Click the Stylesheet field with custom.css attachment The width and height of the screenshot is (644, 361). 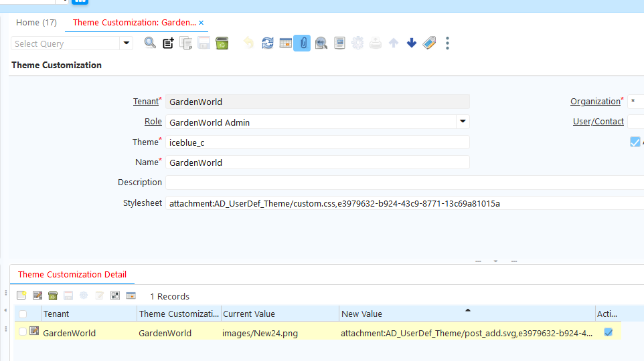404,203
